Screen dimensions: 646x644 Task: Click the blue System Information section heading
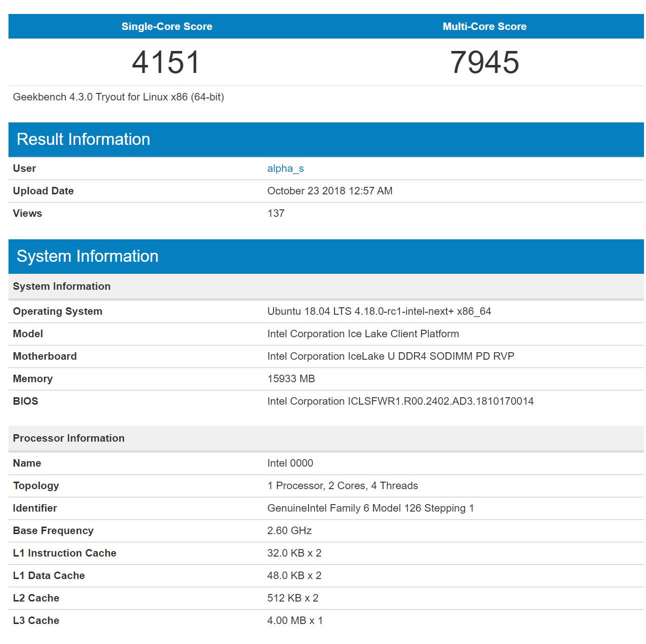tap(87, 256)
